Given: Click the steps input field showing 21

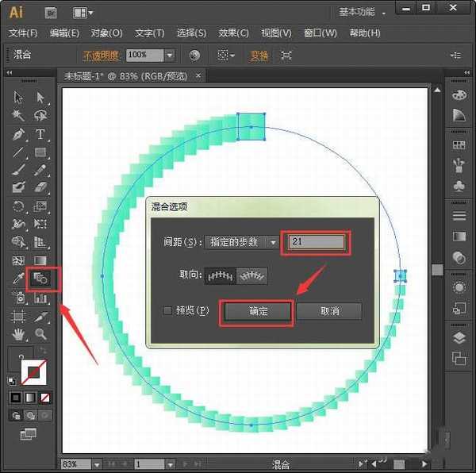Looking at the screenshot, I should (317, 242).
